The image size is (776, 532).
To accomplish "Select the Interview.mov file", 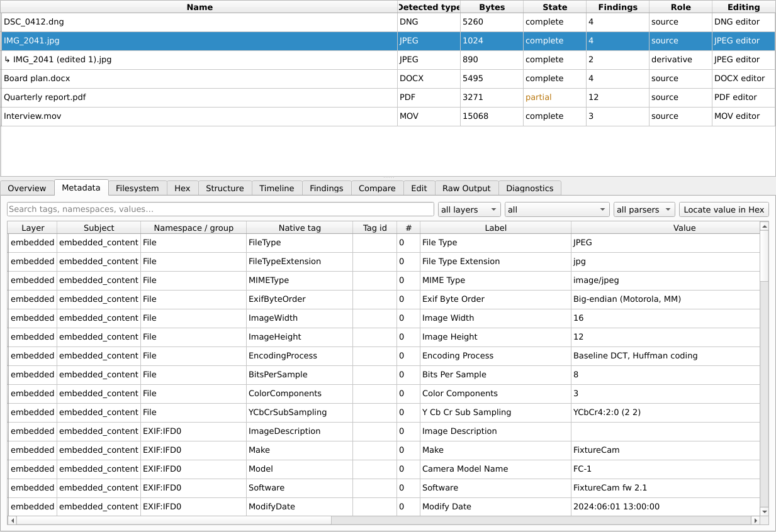I will [388, 116].
